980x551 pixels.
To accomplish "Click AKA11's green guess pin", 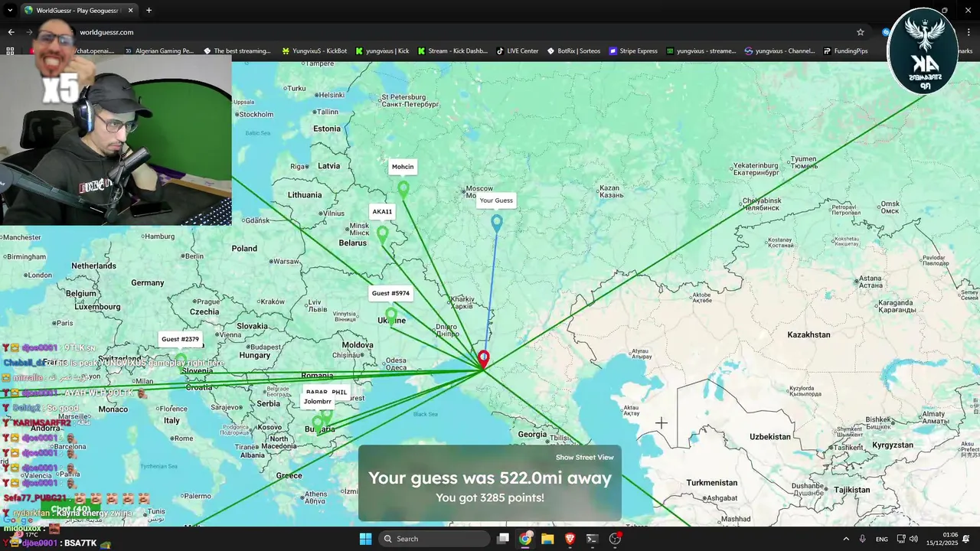I will click(x=383, y=233).
